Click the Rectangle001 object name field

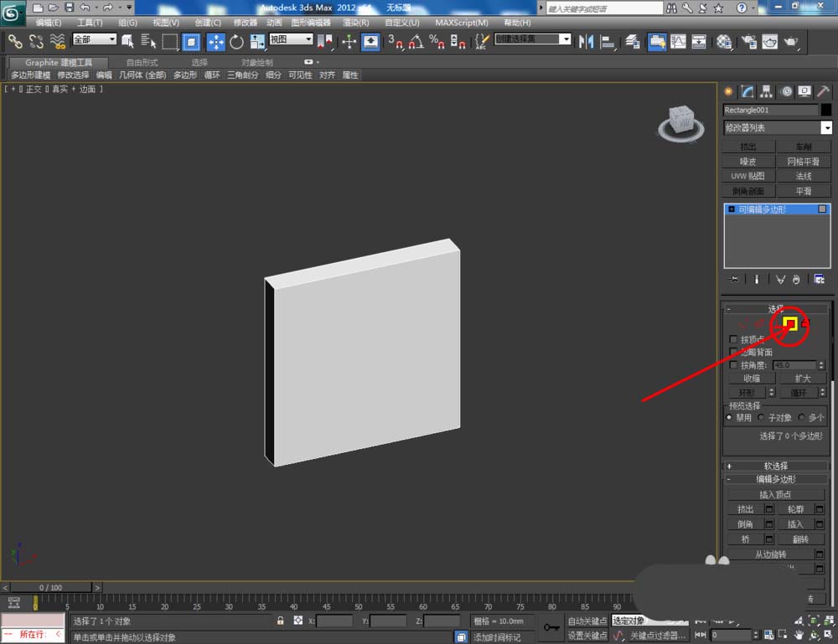click(x=770, y=110)
